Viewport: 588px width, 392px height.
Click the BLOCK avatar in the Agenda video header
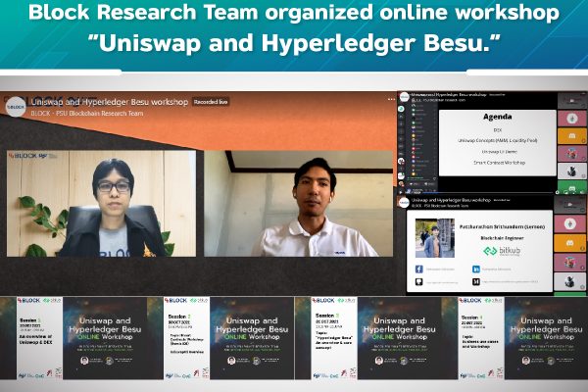(404, 97)
